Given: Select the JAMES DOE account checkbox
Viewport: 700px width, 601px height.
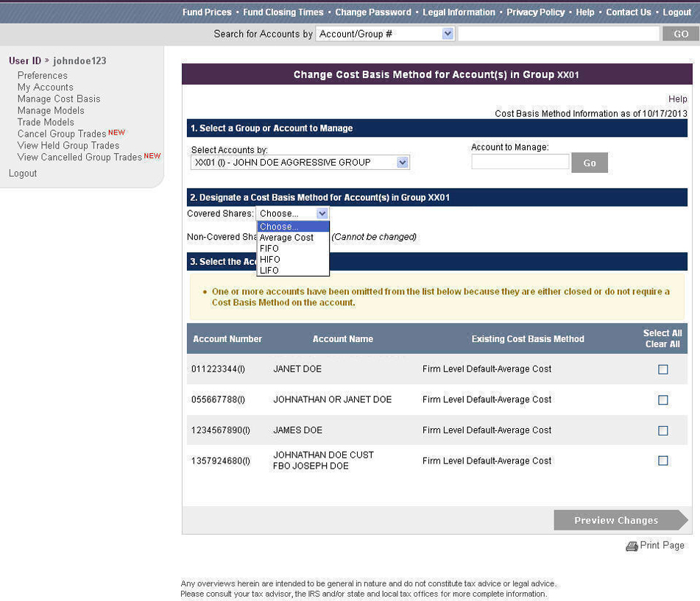Looking at the screenshot, I should click(662, 430).
